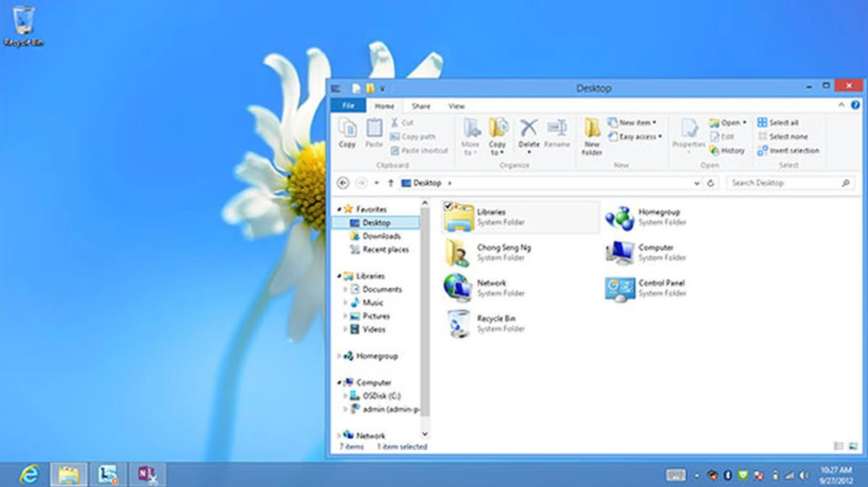Switch to large thumbnails view in the status bar

point(853,446)
